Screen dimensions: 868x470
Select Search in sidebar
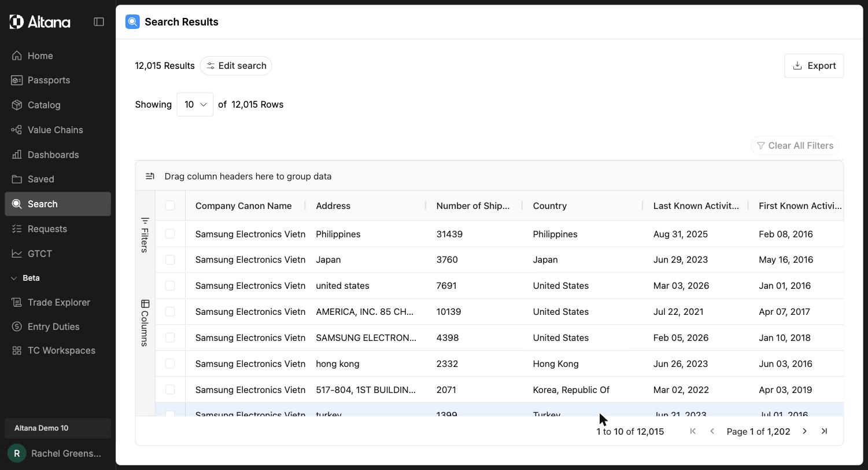point(58,204)
